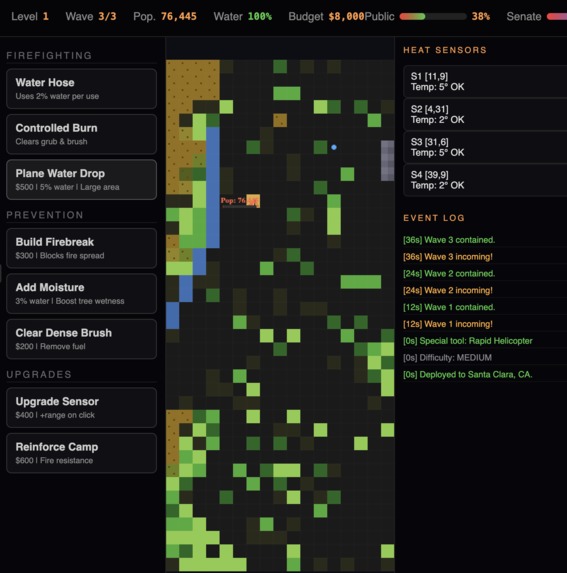Click 'Deployed to Santa Clara, CA.' entry

(x=468, y=374)
